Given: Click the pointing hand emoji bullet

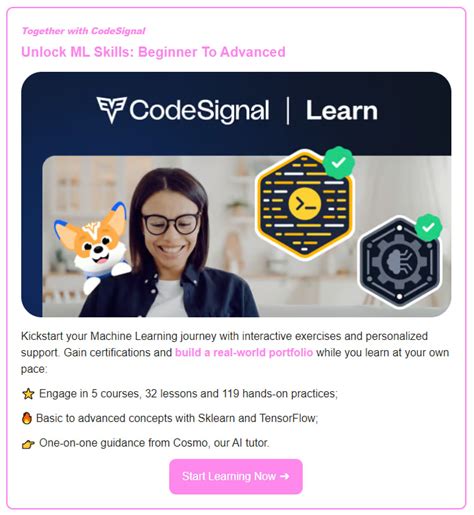Looking at the screenshot, I should [x=28, y=444].
